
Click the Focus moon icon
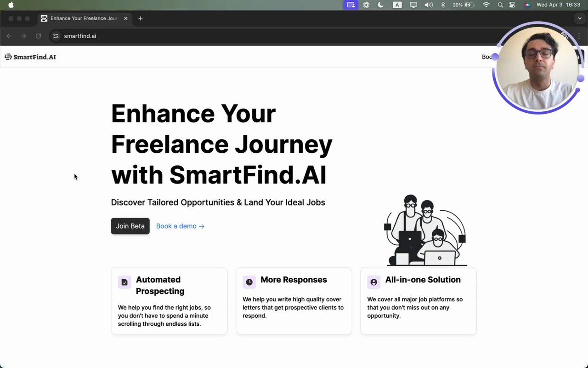[x=381, y=5]
